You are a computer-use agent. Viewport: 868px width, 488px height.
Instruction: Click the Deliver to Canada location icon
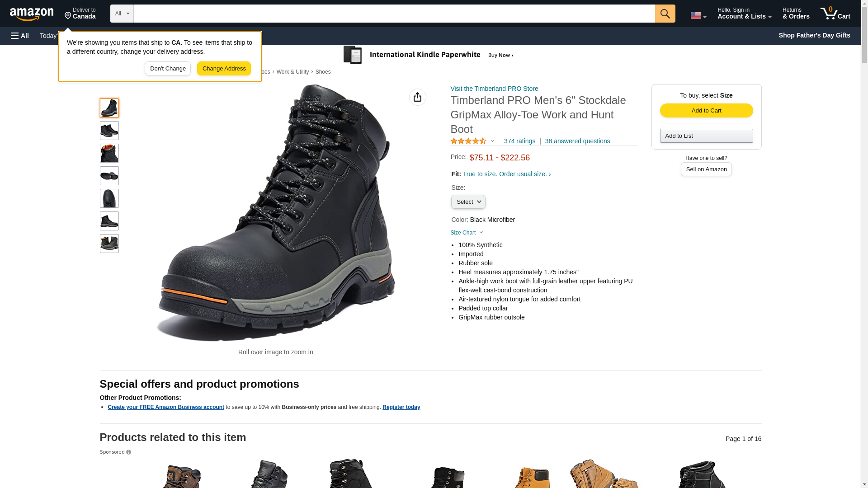[x=68, y=16]
